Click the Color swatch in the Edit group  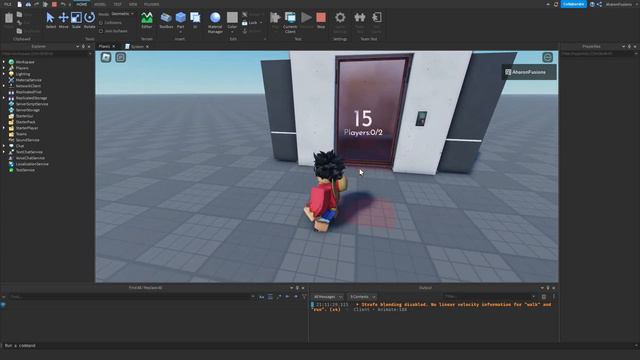point(232,18)
